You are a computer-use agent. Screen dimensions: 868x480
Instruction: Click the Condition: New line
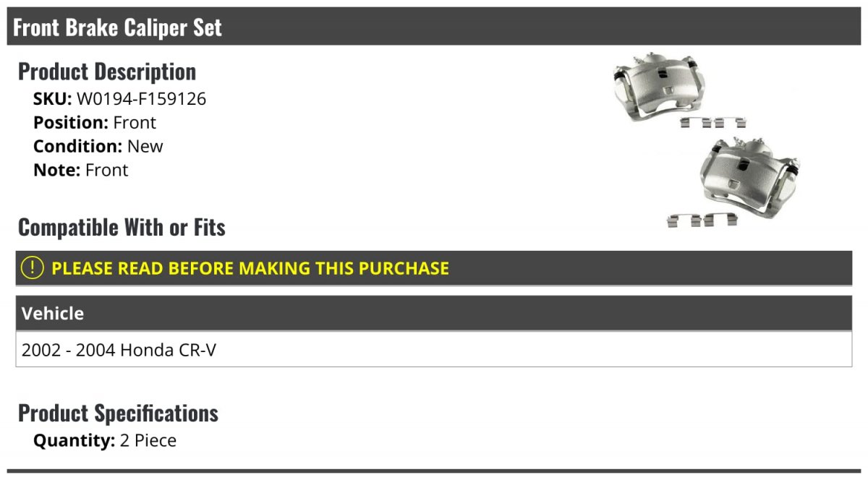pos(98,146)
